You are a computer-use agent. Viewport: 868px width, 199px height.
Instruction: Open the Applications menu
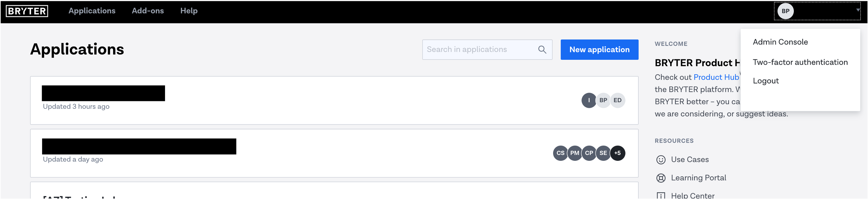click(x=92, y=11)
